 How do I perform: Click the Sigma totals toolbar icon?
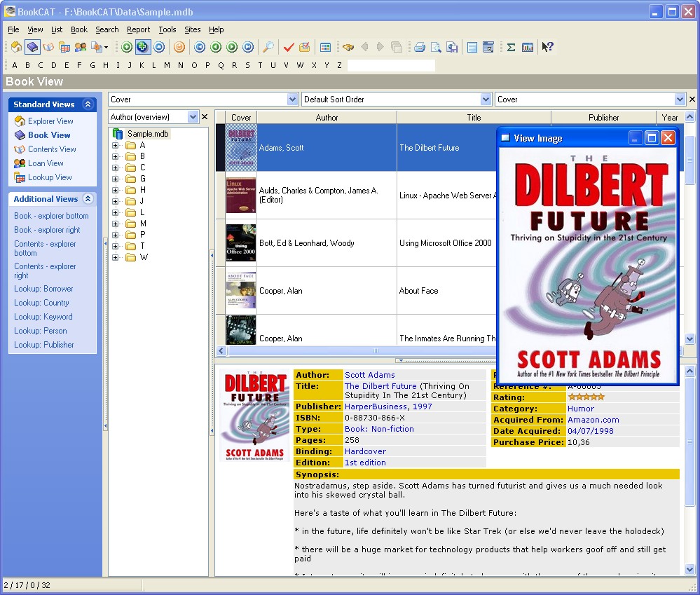click(x=511, y=47)
